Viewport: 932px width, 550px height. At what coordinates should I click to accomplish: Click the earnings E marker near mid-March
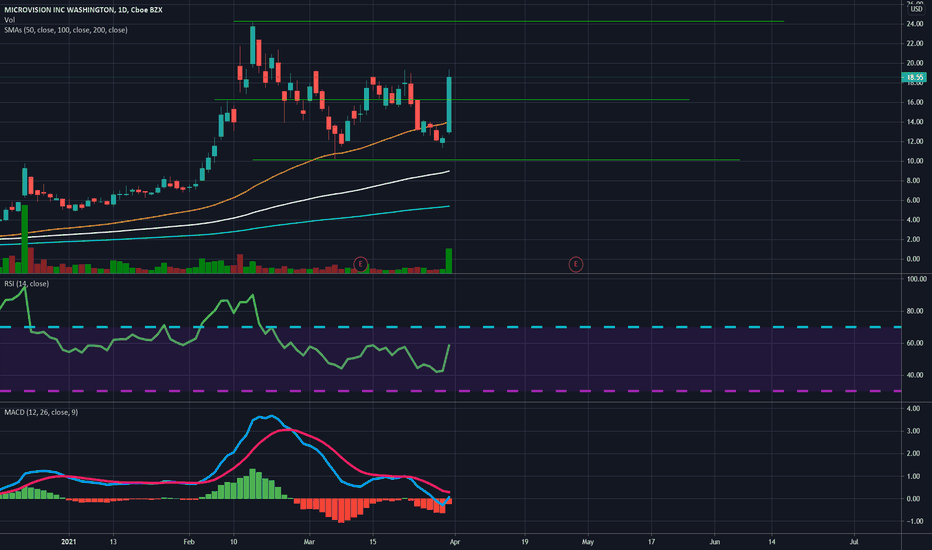[x=360, y=264]
